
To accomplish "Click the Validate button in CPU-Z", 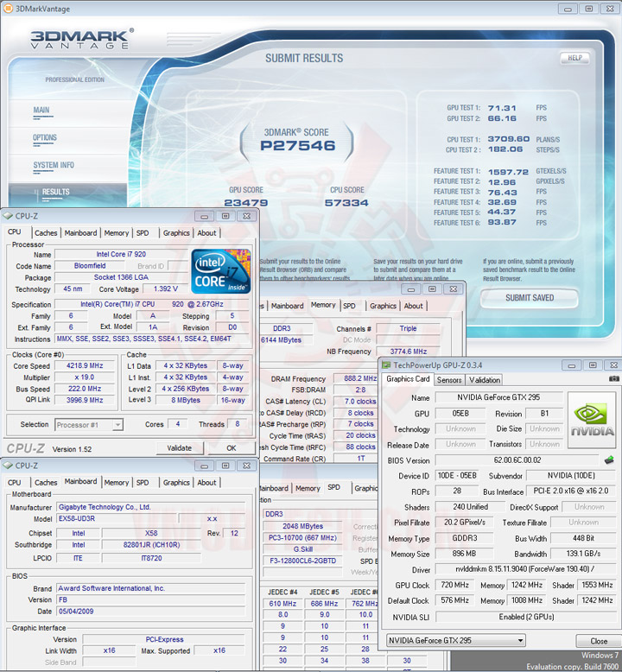I will coord(179,448).
